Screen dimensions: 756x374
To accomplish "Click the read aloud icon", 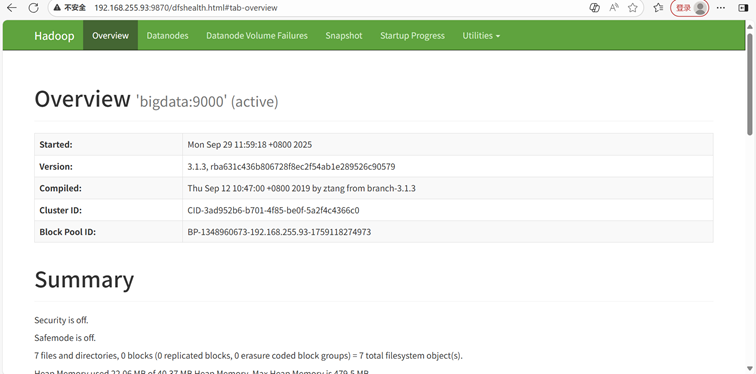I will pos(614,8).
